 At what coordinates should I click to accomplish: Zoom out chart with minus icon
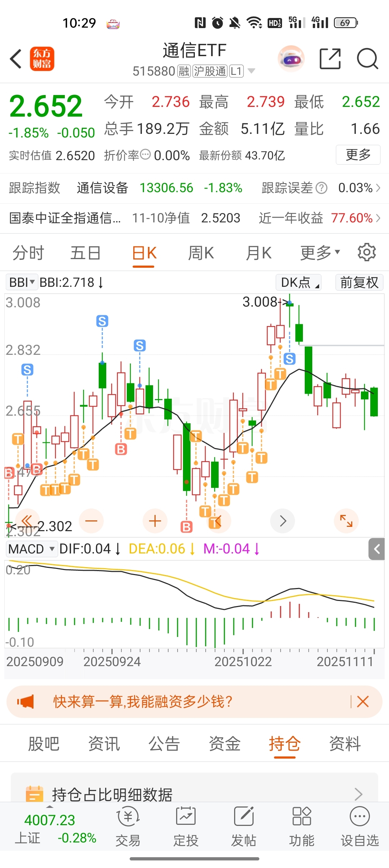coord(91,521)
